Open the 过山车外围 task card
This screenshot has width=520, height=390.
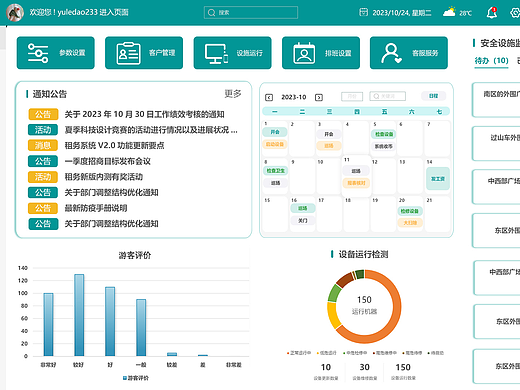pyautogui.click(x=496, y=144)
